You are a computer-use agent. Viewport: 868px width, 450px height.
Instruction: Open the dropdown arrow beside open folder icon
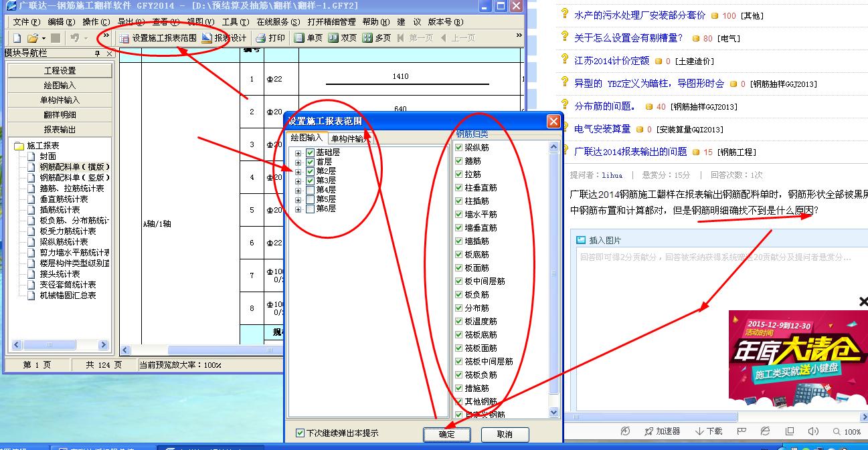[44, 39]
